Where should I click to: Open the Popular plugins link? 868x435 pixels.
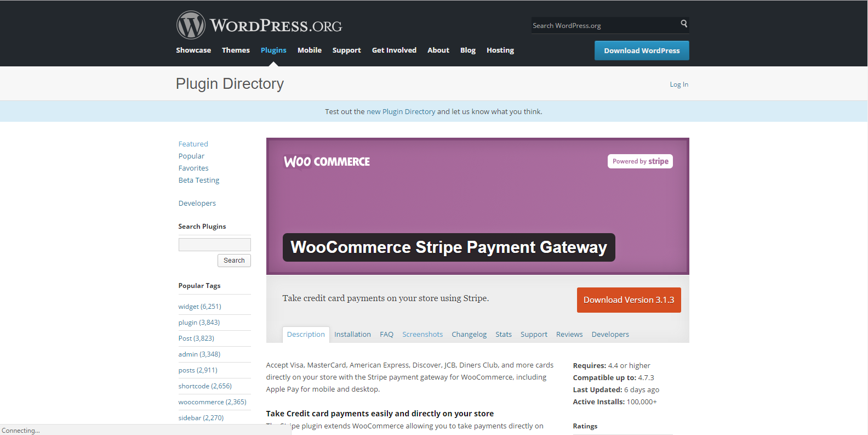191,156
